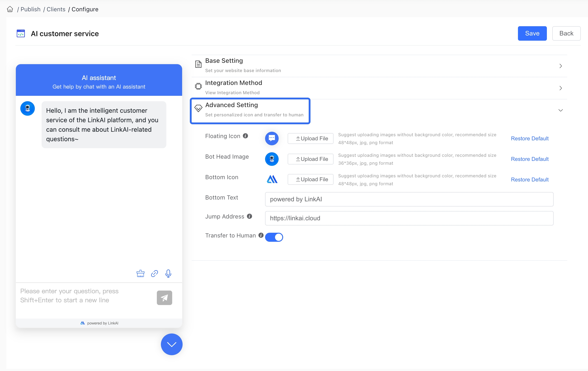This screenshot has width=588, height=371.
Task: Focus the Jump Address input field
Action: tap(409, 218)
